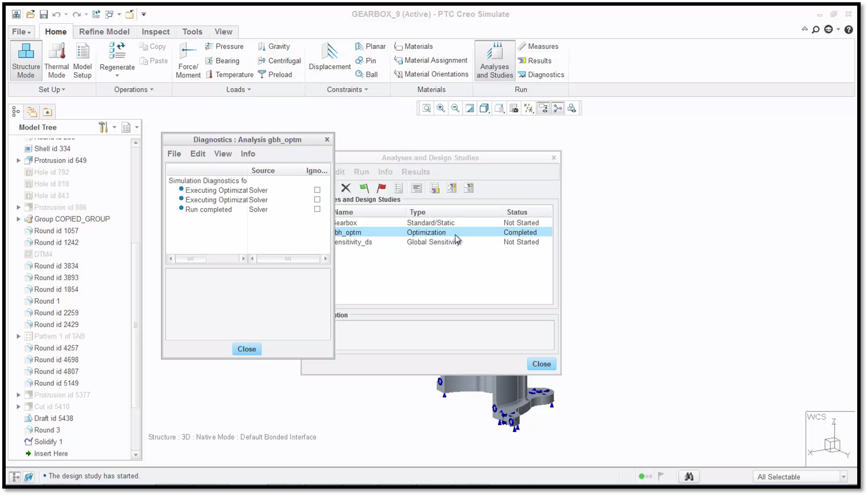Image resolution: width=868 pixels, height=496 pixels.
Task: Open the Operations dropdown
Action: tap(134, 90)
